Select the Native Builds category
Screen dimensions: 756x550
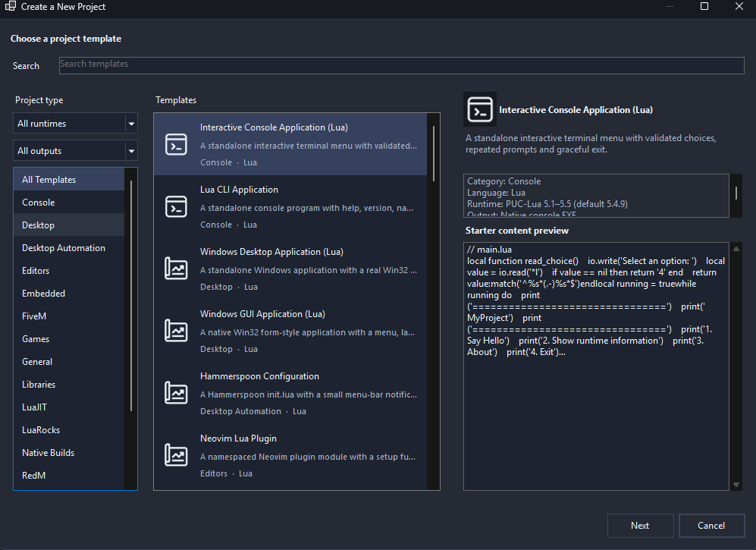coord(69,453)
